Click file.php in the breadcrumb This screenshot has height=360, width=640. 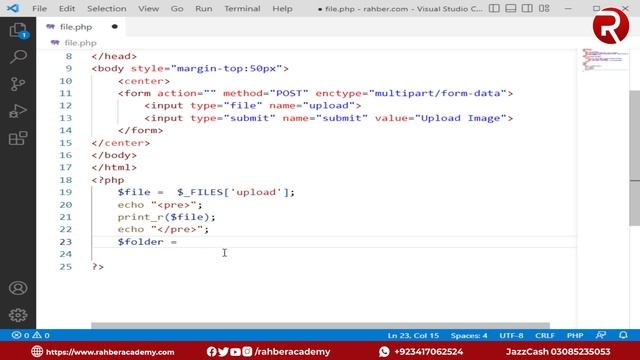coord(80,42)
